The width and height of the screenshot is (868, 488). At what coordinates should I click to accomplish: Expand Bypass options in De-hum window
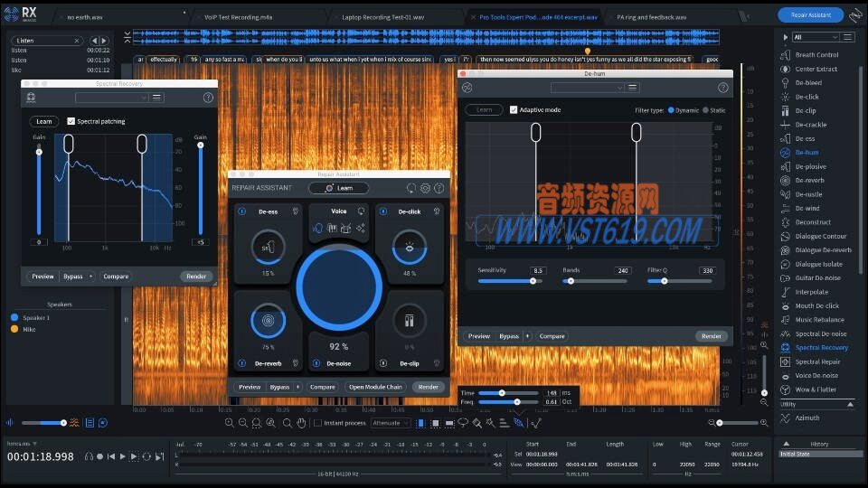527,336
